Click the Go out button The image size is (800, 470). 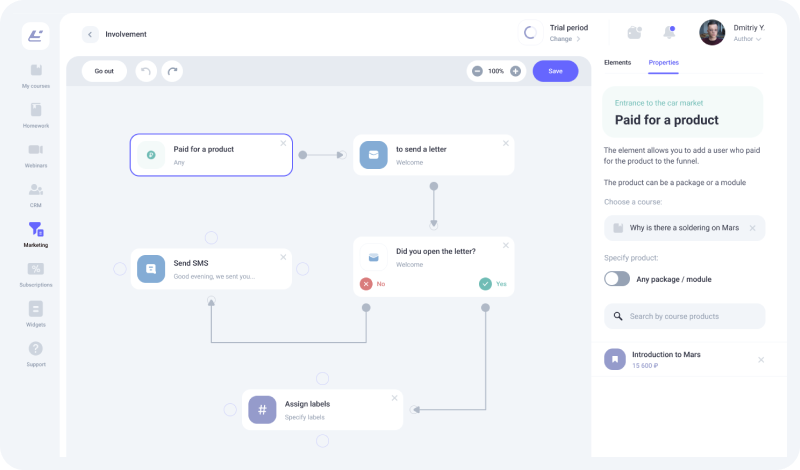click(104, 71)
